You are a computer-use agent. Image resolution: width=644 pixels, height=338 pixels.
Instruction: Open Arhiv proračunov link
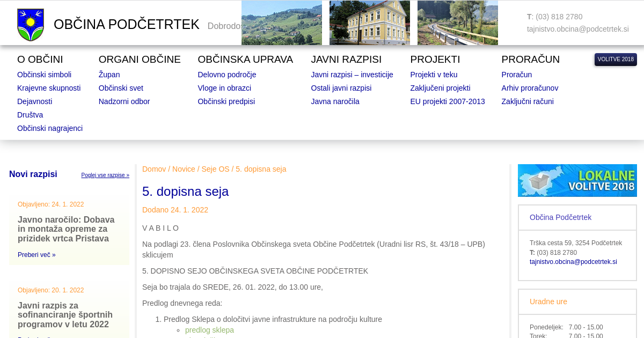(x=529, y=88)
